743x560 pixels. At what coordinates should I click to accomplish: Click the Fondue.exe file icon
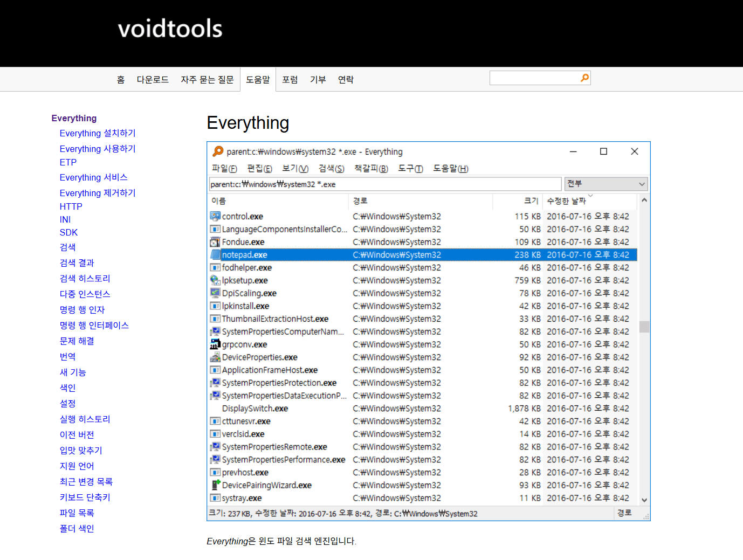tap(215, 242)
